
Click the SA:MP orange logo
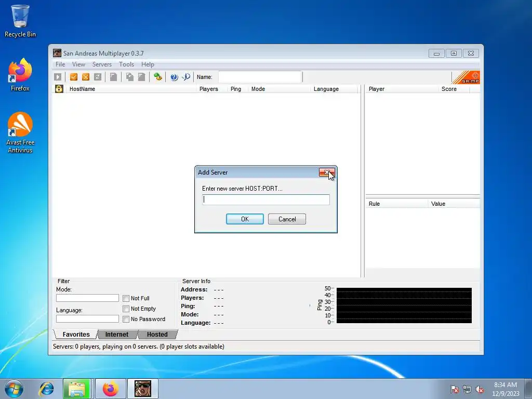[x=466, y=77]
